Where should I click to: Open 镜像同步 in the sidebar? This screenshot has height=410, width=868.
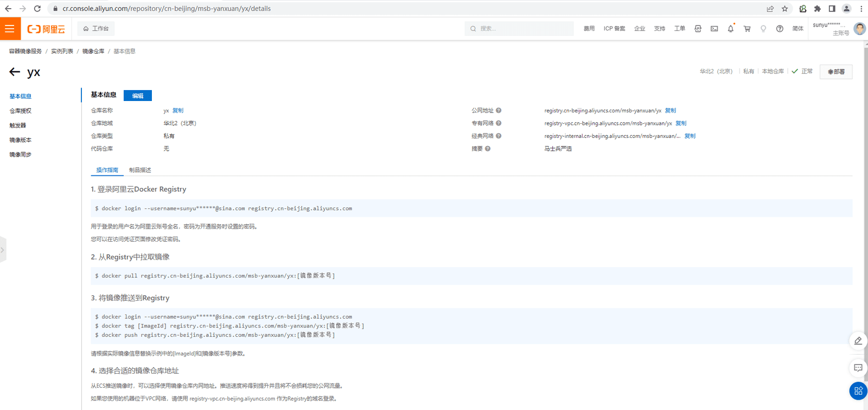21,155
